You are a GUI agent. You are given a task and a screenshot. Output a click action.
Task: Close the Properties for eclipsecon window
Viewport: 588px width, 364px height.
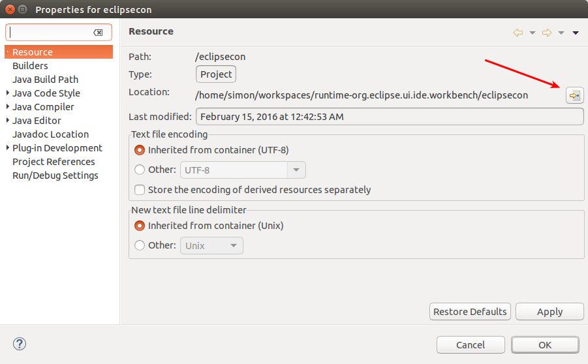10,9
